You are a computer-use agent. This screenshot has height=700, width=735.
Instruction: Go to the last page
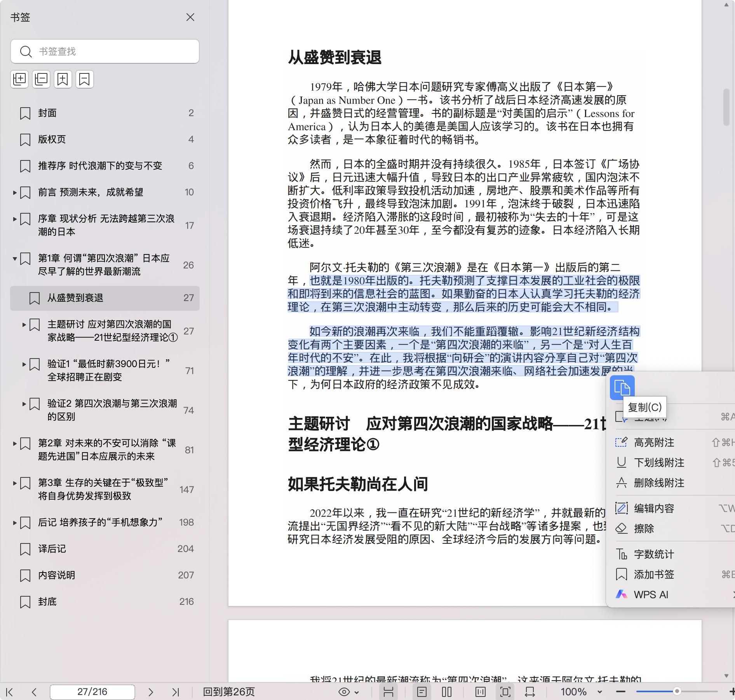(176, 692)
